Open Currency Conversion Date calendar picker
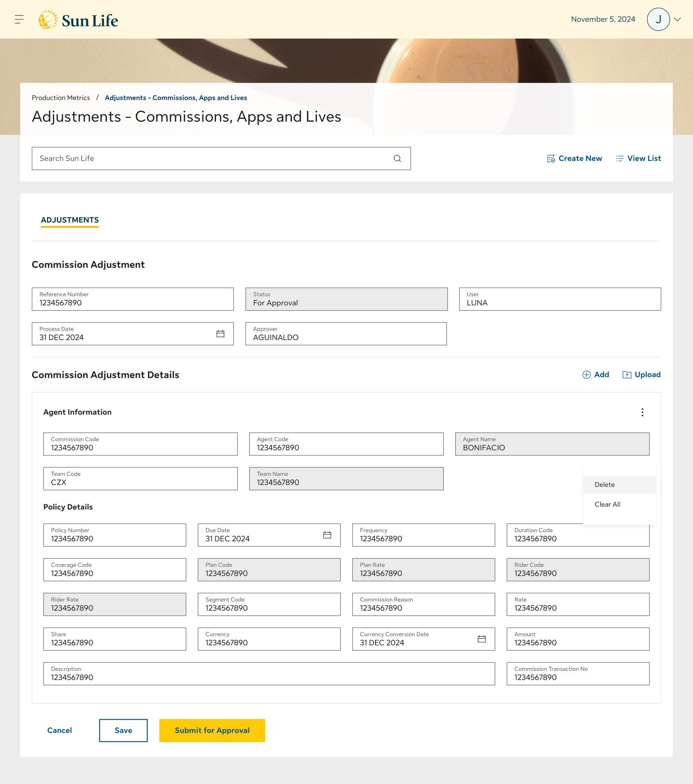 [481, 639]
